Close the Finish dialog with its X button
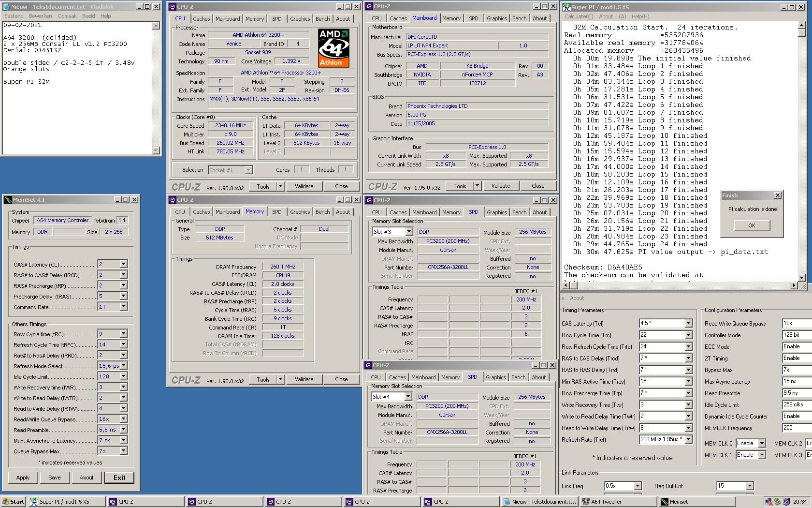812x508 pixels. coord(777,195)
